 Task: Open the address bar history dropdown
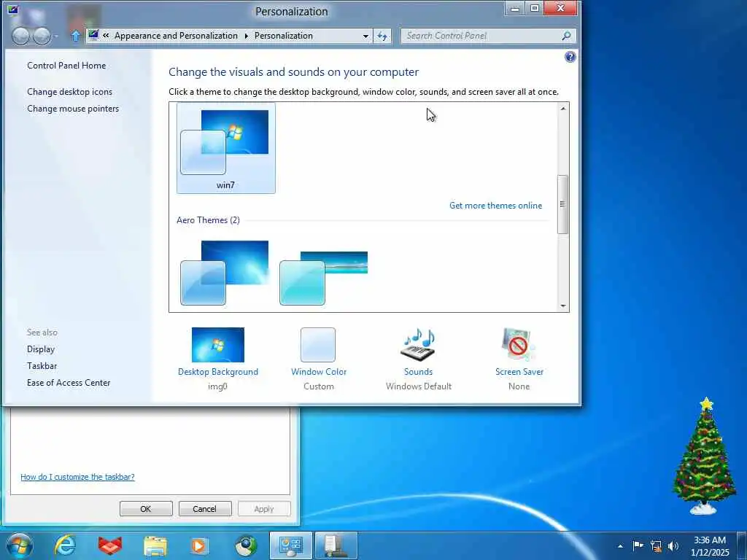click(x=365, y=36)
